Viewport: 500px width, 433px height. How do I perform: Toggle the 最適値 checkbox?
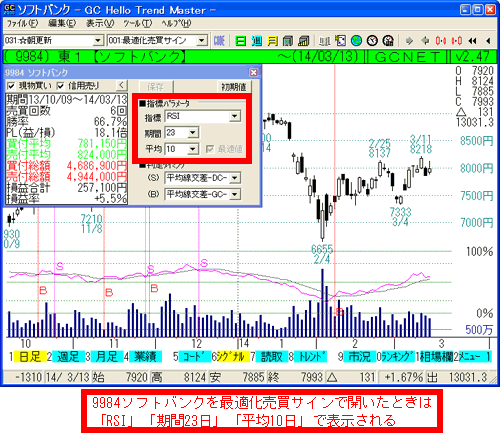(x=210, y=149)
